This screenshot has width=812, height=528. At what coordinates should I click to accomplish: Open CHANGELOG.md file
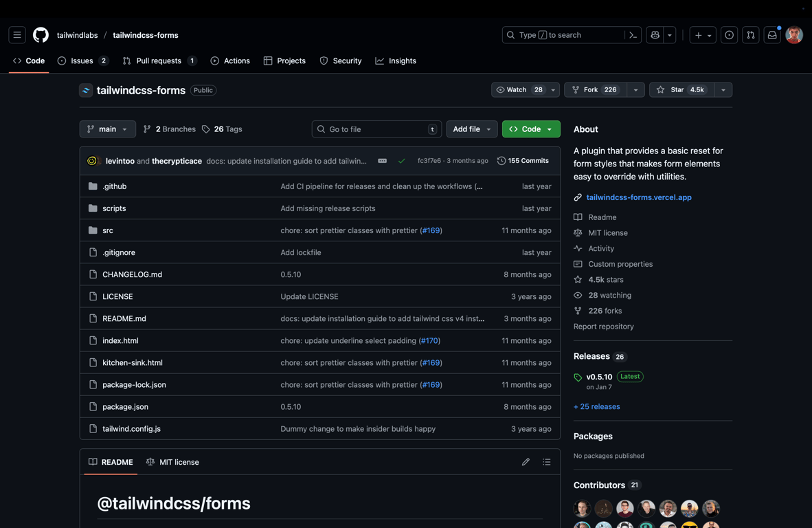click(132, 274)
